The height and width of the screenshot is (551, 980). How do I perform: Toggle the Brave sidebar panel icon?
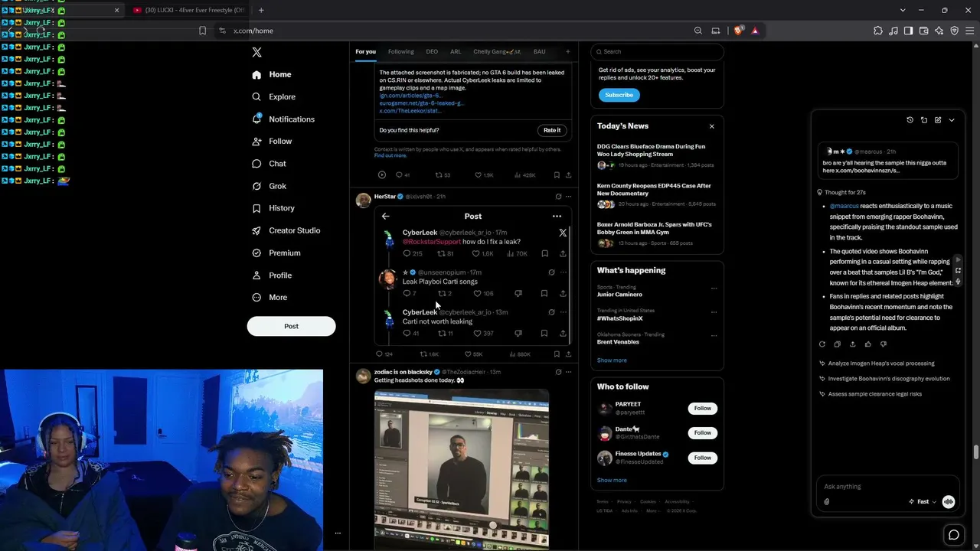click(x=908, y=31)
